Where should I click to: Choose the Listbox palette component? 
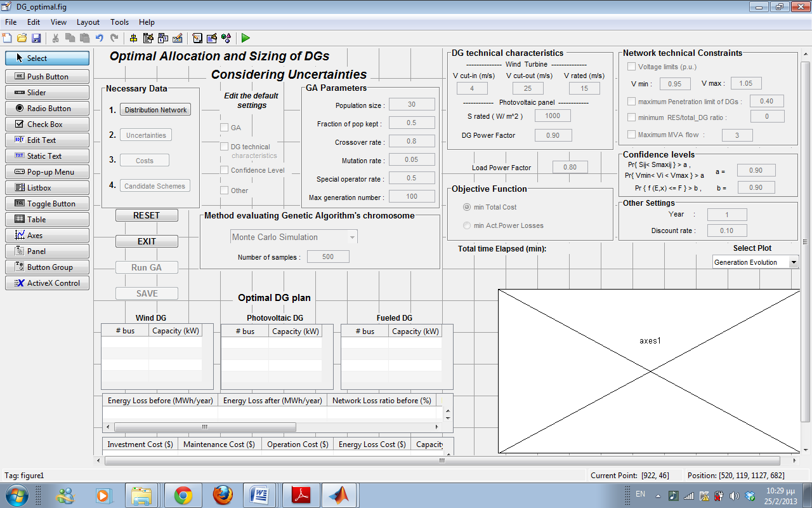point(47,187)
